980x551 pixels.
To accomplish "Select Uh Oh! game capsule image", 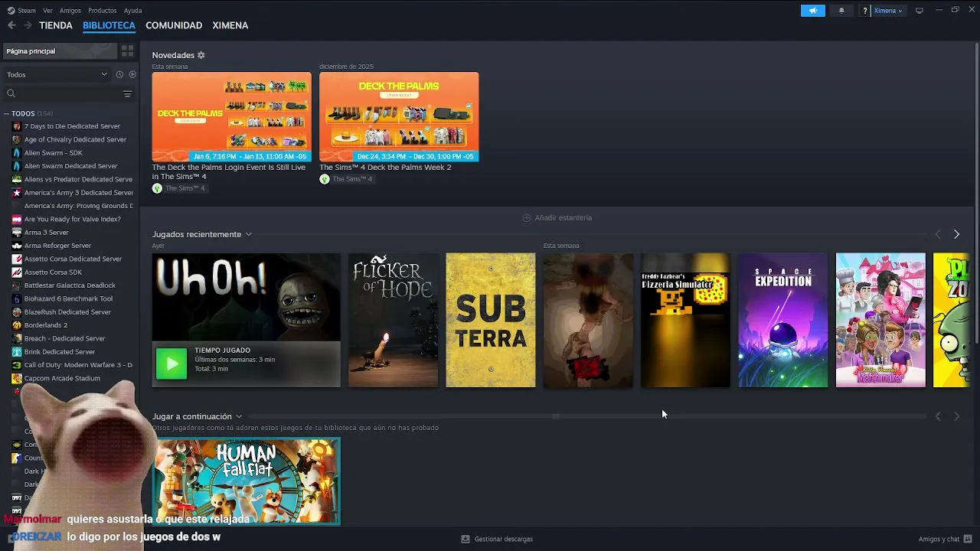I will tap(246, 297).
